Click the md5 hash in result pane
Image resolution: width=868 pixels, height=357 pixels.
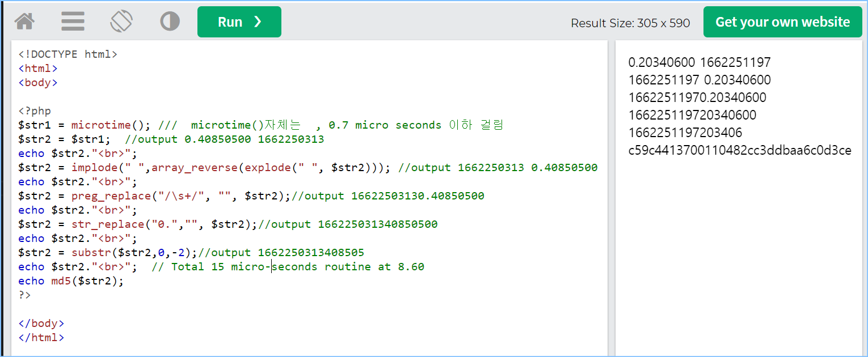click(740, 150)
